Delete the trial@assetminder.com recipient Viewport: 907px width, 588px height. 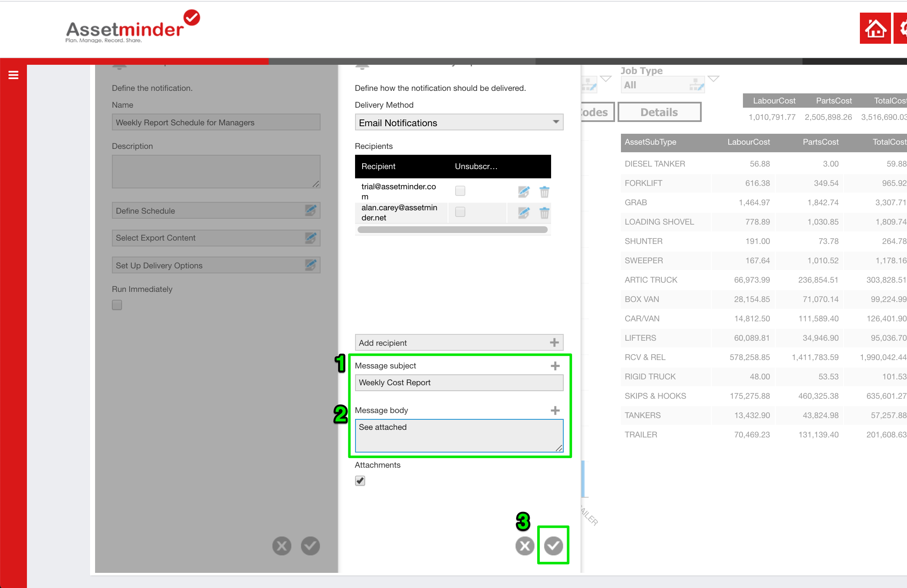[544, 192]
